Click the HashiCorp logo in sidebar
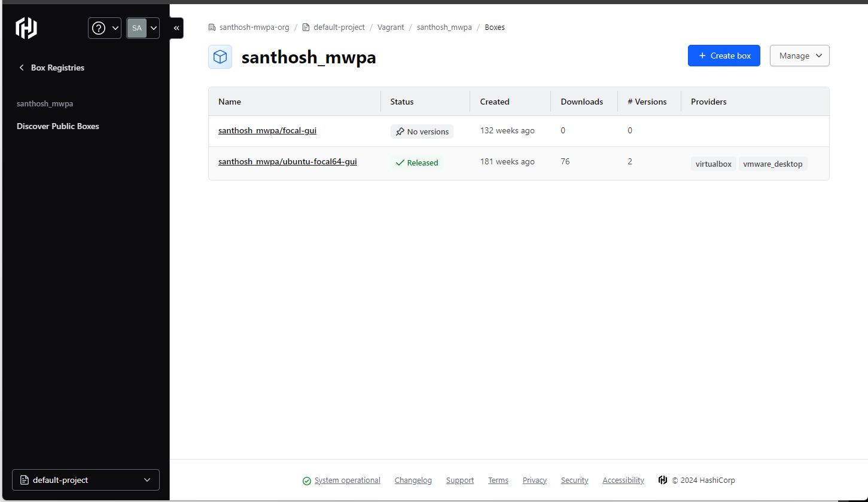This screenshot has height=502, width=868. [26, 28]
